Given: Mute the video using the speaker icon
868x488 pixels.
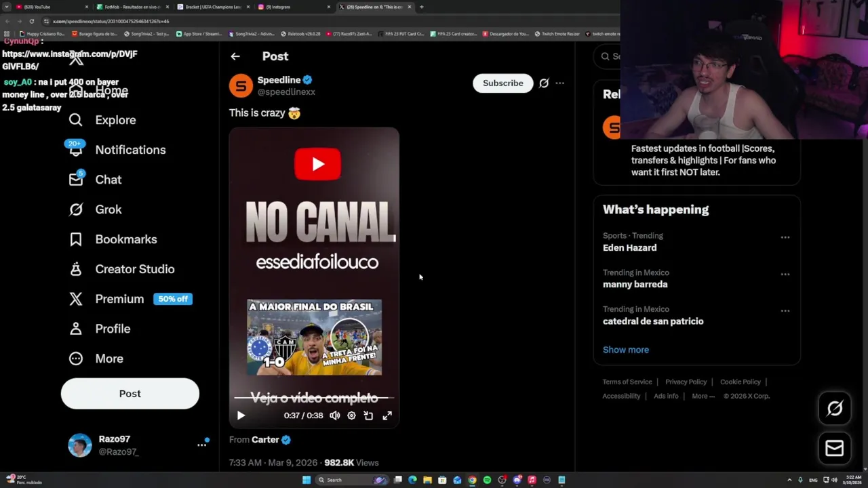Looking at the screenshot, I should (x=335, y=415).
